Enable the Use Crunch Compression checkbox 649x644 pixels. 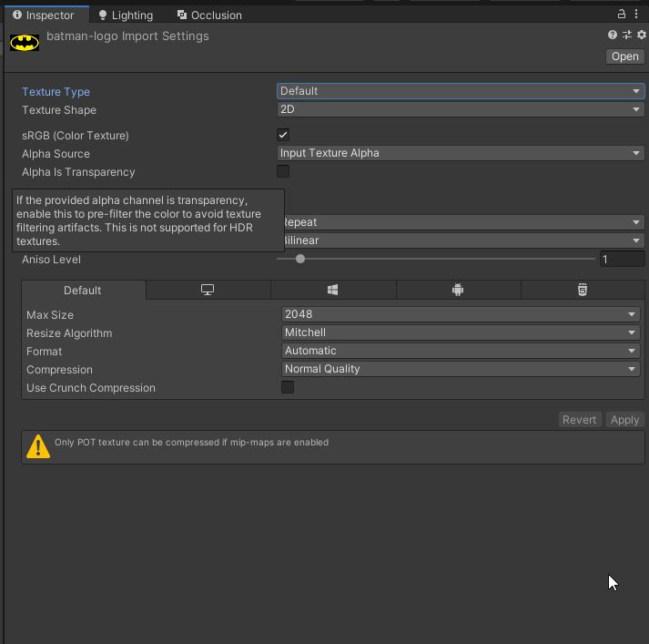pos(288,387)
